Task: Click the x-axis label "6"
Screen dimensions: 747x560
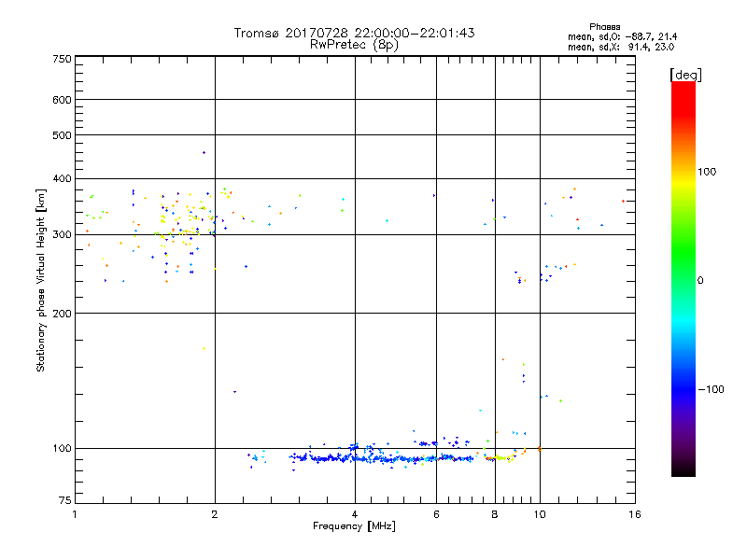Action: click(436, 514)
